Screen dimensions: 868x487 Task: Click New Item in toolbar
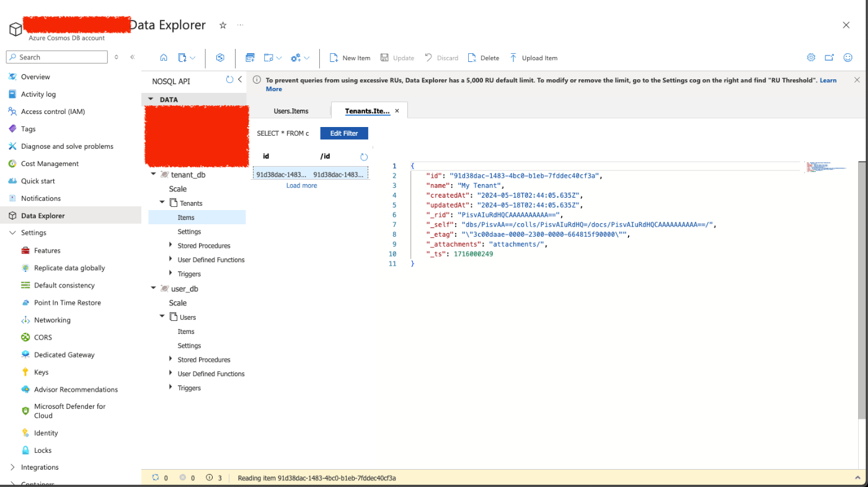coord(350,58)
